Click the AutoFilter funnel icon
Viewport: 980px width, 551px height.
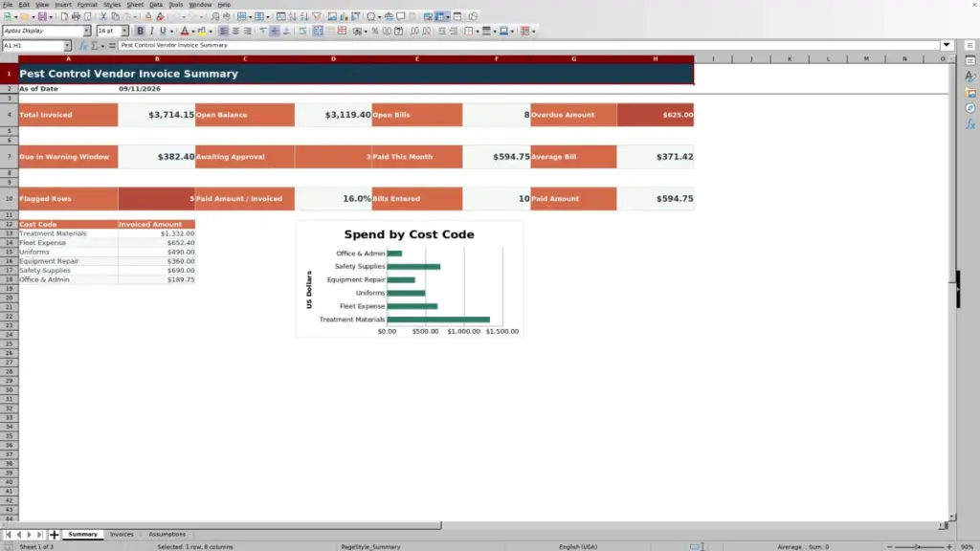[x=316, y=16]
